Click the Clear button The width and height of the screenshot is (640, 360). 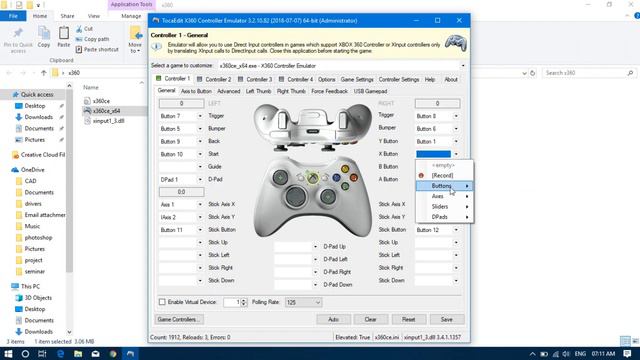tap(371, 320)
